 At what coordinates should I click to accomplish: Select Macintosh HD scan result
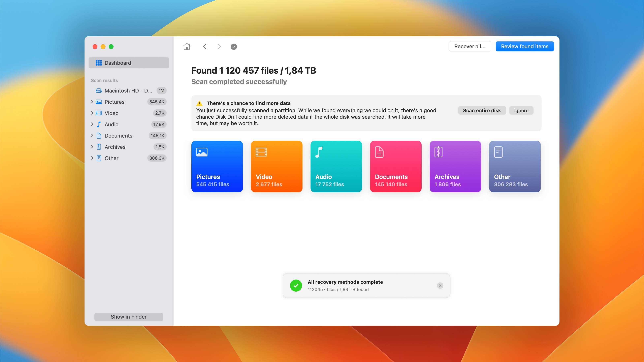tap(129, 90)
